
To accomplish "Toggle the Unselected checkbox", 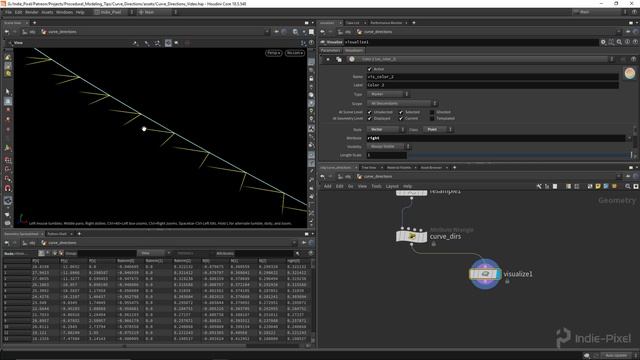I will coord(370,112).
